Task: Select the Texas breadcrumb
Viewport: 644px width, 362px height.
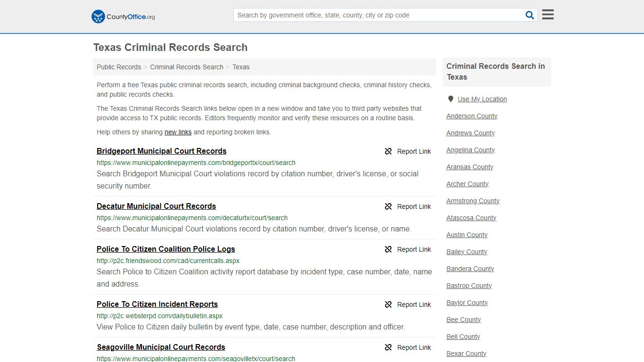Action: tap(241, 67)
